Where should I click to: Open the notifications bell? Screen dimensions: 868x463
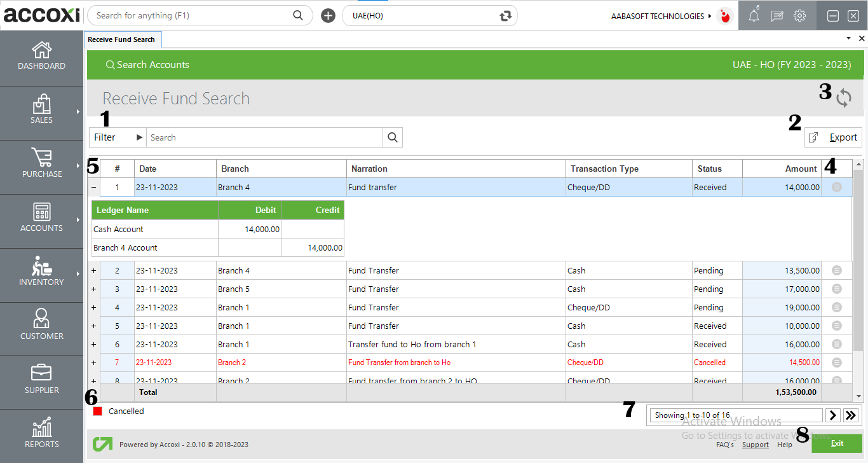coord(754,15)
